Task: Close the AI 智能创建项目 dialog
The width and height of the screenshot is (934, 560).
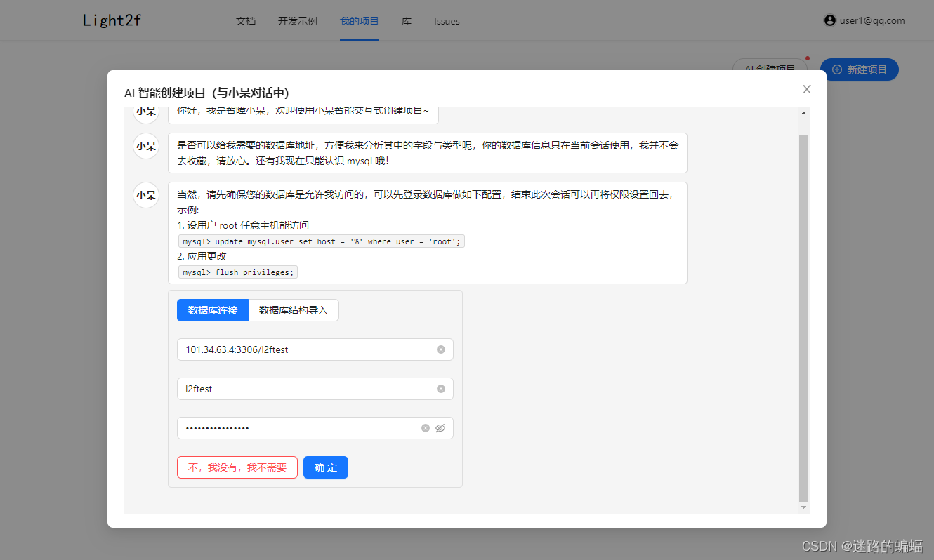Action: pos(806,89)
